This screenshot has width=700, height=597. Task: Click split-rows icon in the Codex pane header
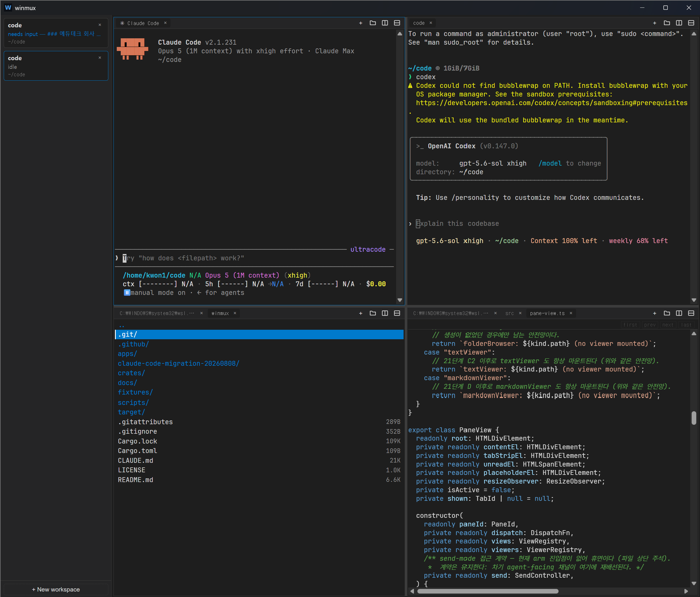[691, 23]
